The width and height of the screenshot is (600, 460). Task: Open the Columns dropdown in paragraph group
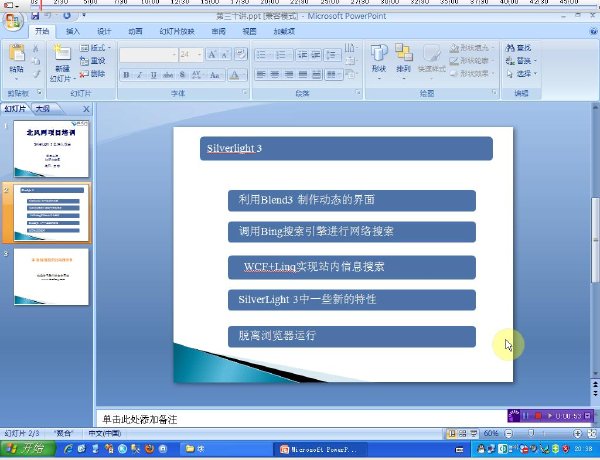tap(333, 74)
